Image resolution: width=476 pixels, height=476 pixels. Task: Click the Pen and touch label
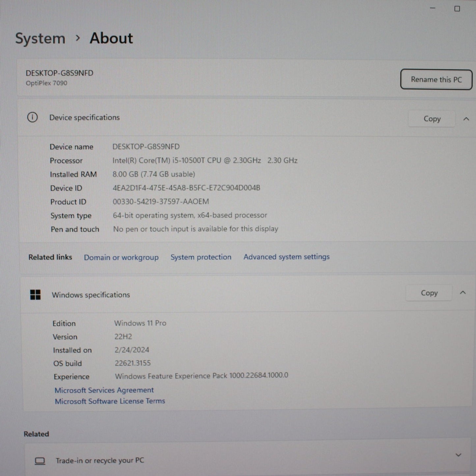coord(75,229)
